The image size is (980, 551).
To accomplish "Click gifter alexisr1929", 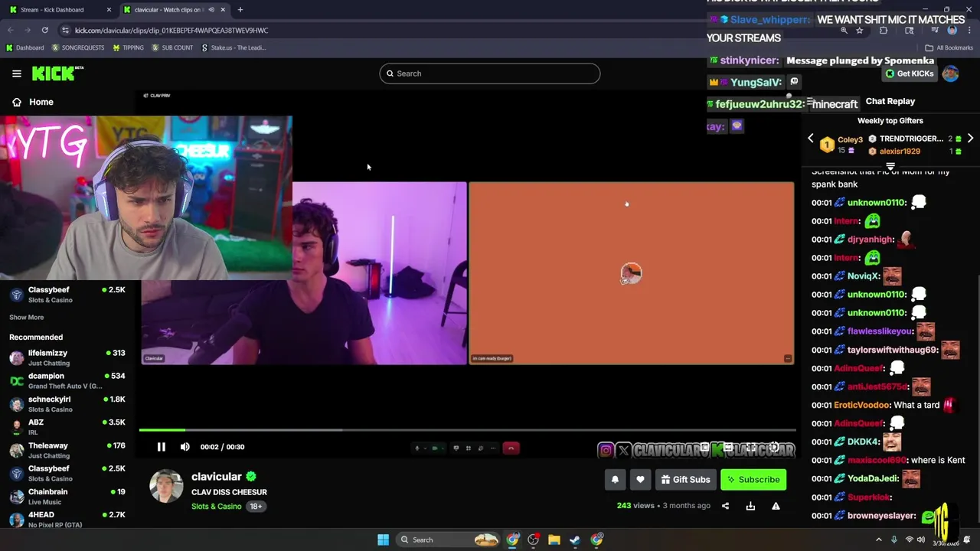I will [x=900, y=152].
